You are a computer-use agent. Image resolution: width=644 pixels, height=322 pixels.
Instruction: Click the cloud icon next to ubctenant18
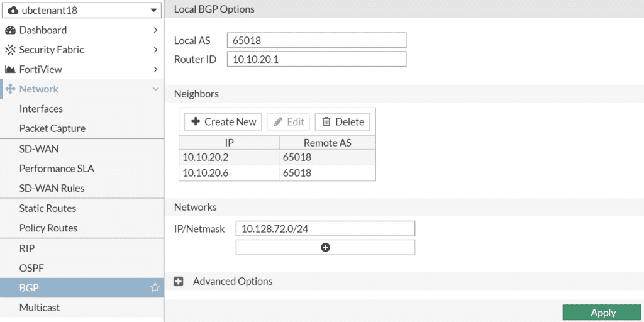coord(13,10)
